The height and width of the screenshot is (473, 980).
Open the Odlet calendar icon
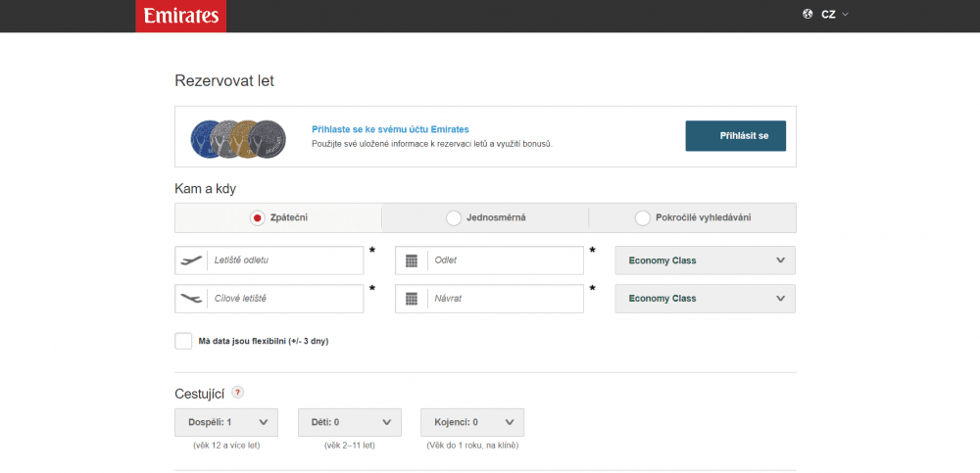click(412, 260)
